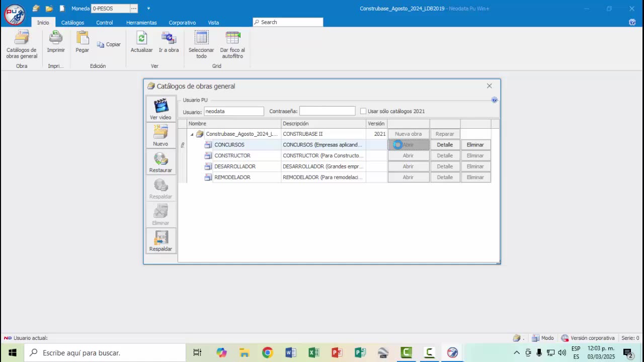Screen dimensions: 644x362
Task: Enable Usar sólo catálogos 2021 checkbox
Action: pos(363,111)
